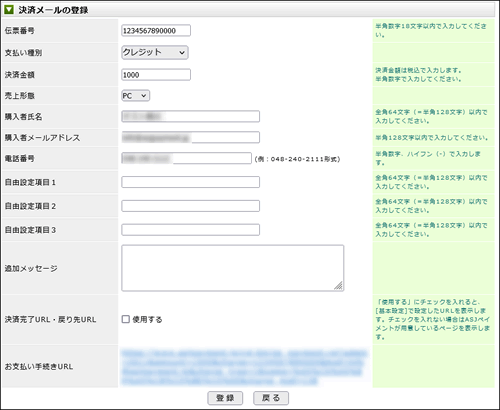Grab the textarea resize handle corner
This screenshot has width=500, height=410.
338,286
